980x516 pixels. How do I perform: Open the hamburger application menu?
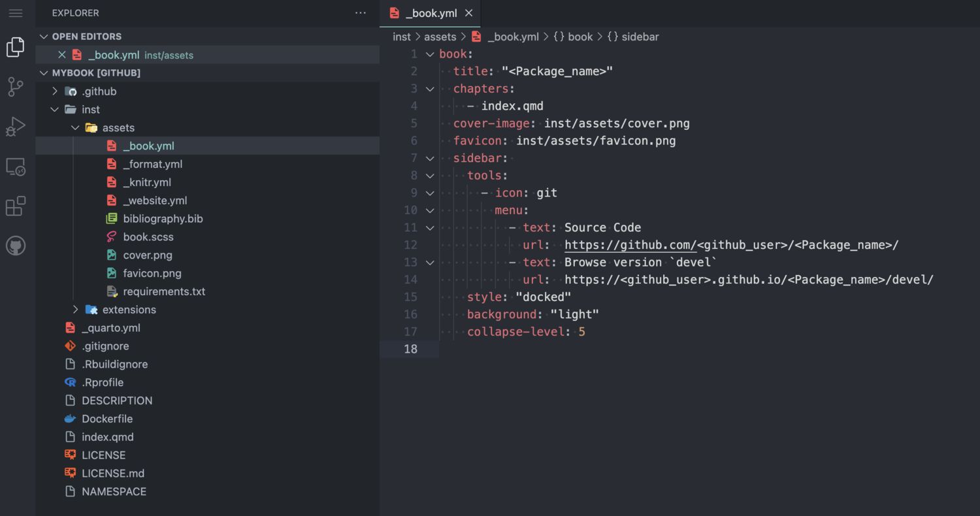coord(15,13)
